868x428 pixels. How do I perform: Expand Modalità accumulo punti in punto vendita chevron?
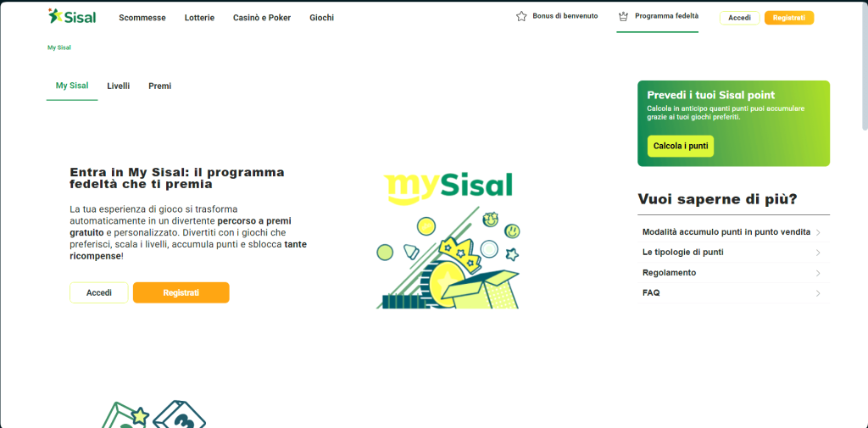click(817, 232)
